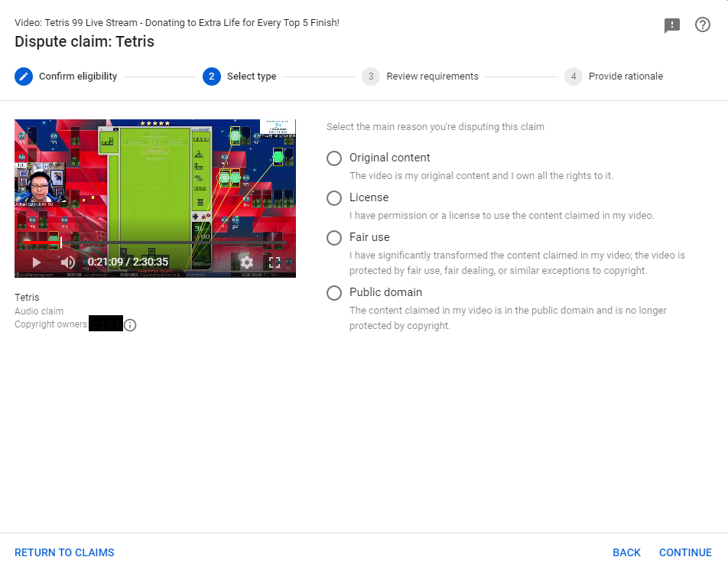Open video player settings gear
728x570 pixels.
pyautogui.click(x=246, y=262)
